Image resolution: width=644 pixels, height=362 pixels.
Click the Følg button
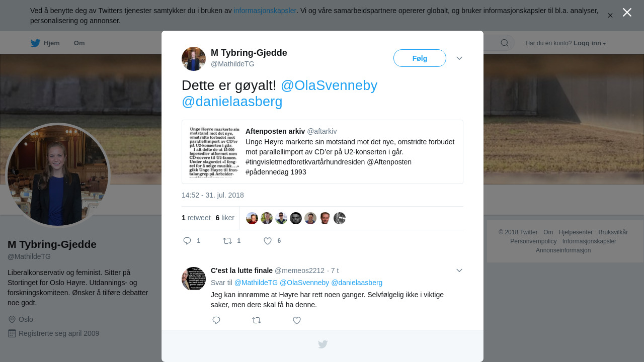420,58
